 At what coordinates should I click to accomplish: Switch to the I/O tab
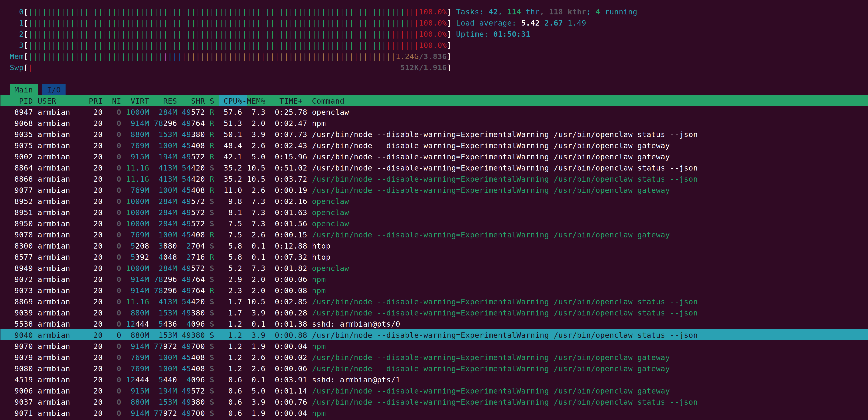tap(54, 89)
